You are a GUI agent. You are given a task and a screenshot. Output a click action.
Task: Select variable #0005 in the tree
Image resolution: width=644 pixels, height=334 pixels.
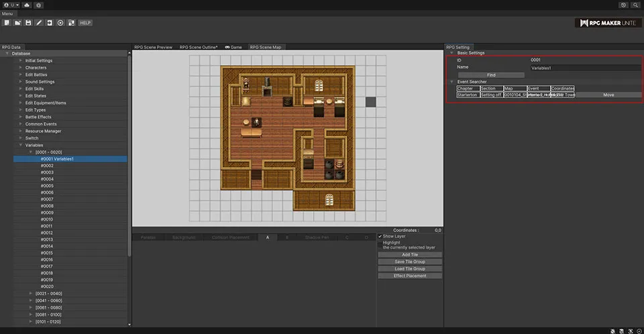(47, 186)
